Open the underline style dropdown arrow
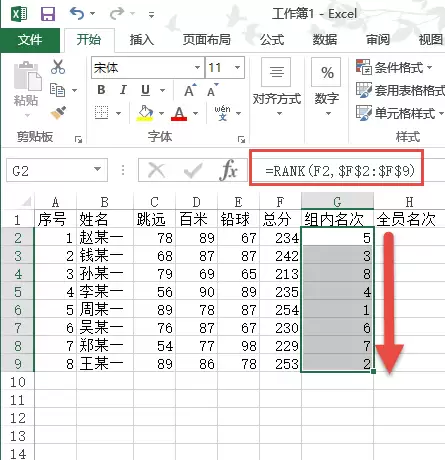Viewport: 445px width, 460px height. tap(162, 90)
